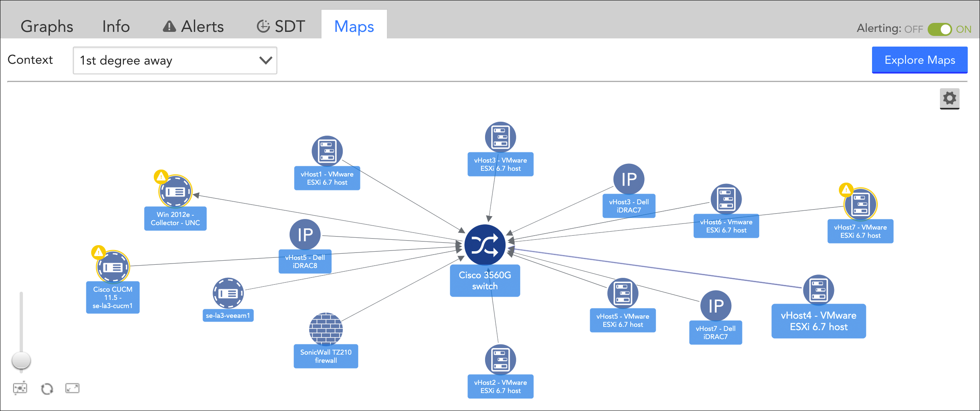Click the map zoom slider handle
This screenshot has height=411, width=980.
point(21,360)
